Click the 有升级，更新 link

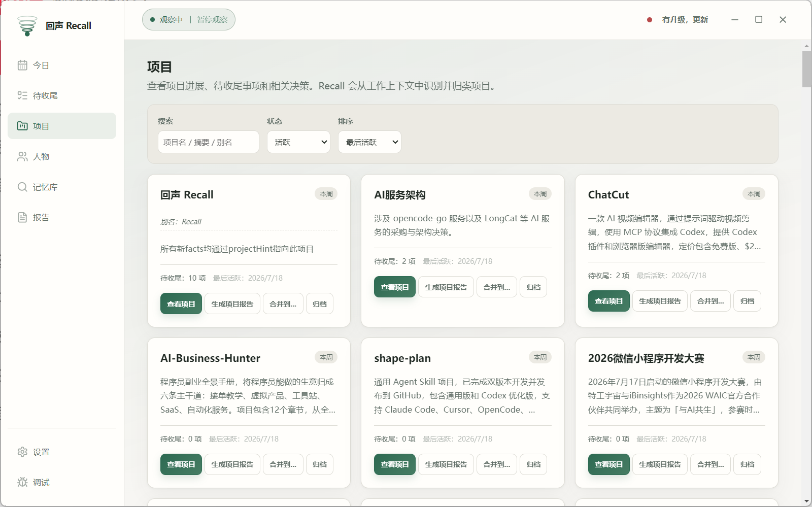[685, 20]
